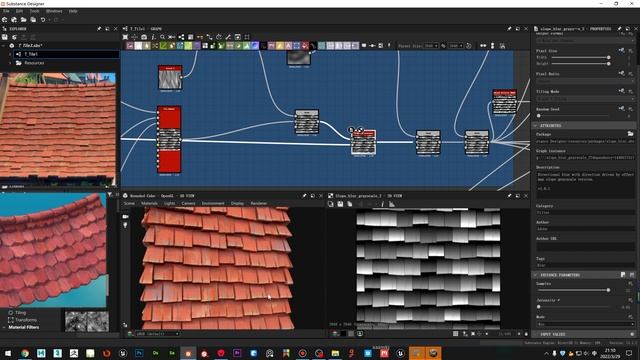Click the Pixel Size Width slider
This screenshot has width=640, height=360.
(x=580, y=58)
